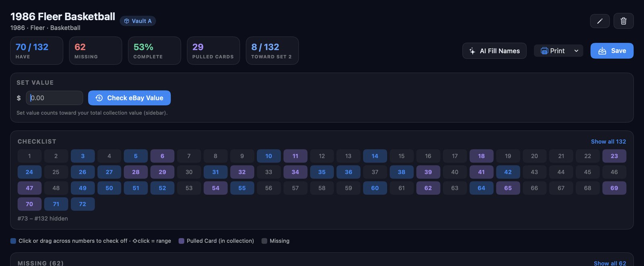Toggle checklist card number 14
644x266 pixels.
(375, 156)
